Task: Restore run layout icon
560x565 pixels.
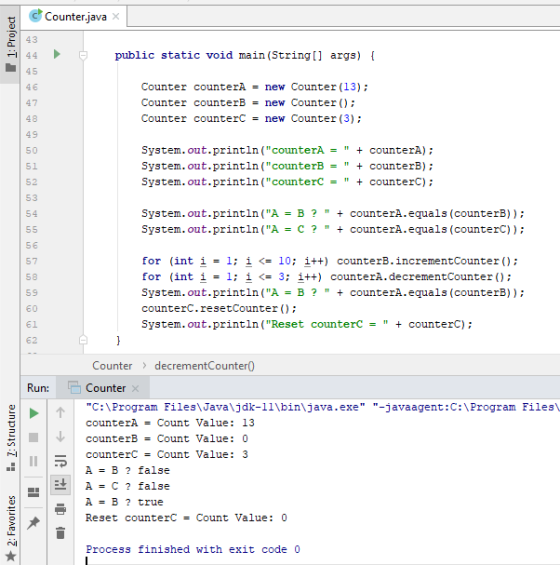Action: tap(34, 492)
